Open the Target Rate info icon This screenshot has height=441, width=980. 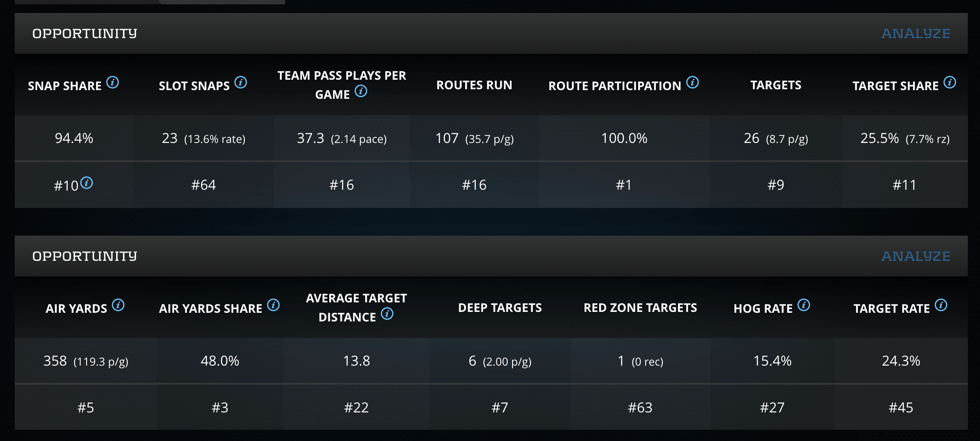pos(941,305)
